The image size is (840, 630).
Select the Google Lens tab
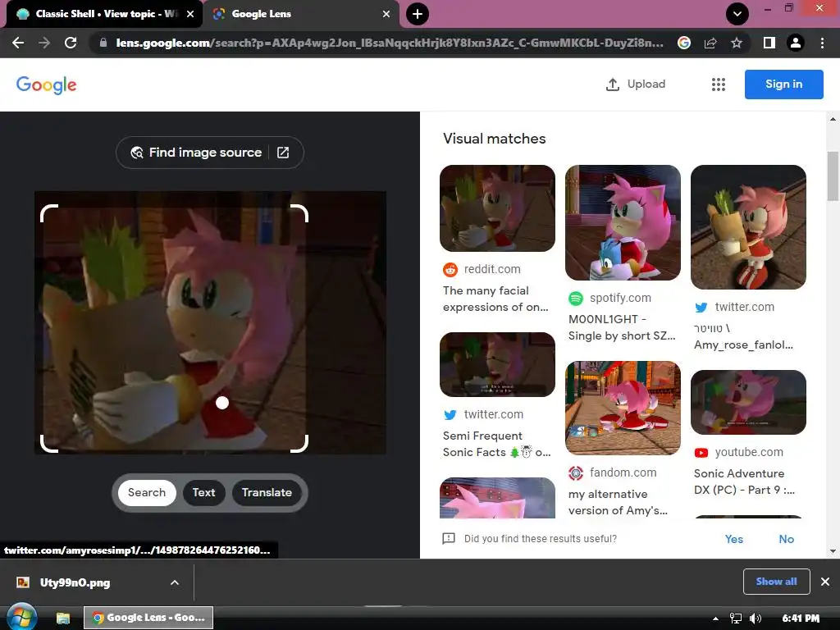pos(300,14)
